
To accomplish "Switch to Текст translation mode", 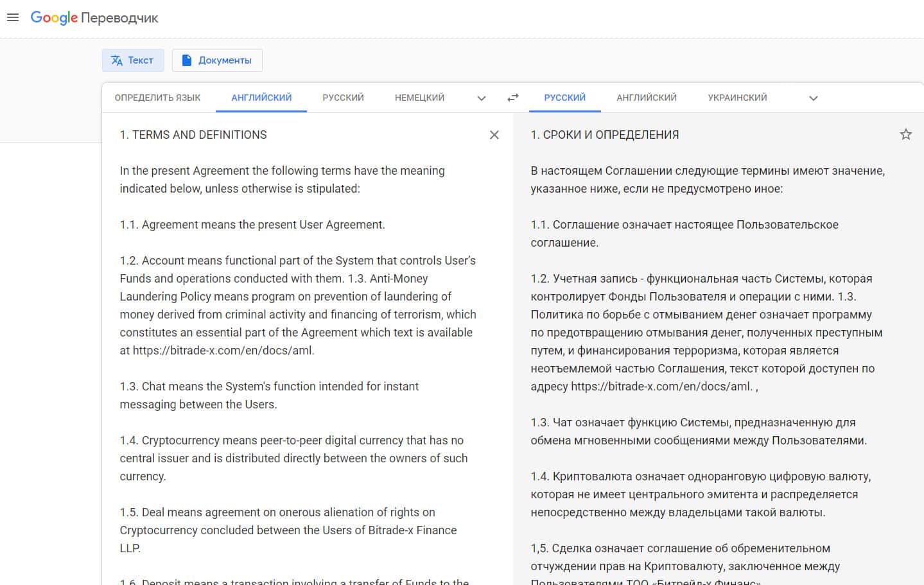I will click(133, 60).
